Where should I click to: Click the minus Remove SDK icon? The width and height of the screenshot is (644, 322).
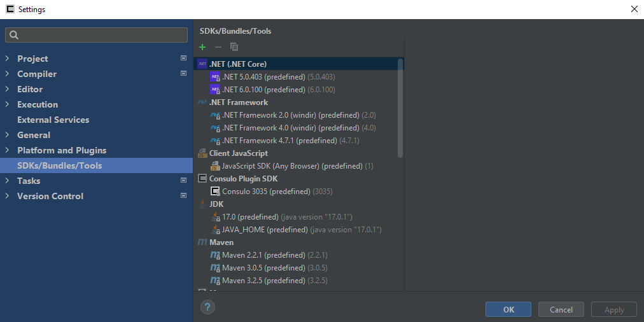pos(218,47)
